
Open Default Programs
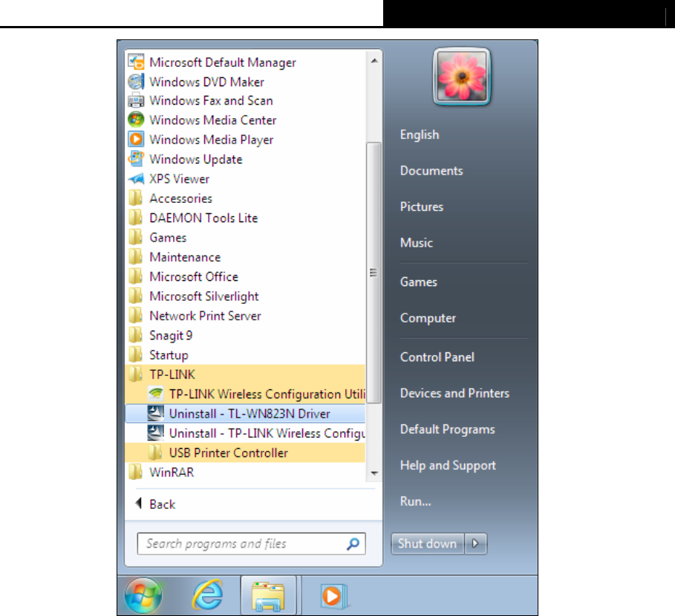(x=447, y=429)
